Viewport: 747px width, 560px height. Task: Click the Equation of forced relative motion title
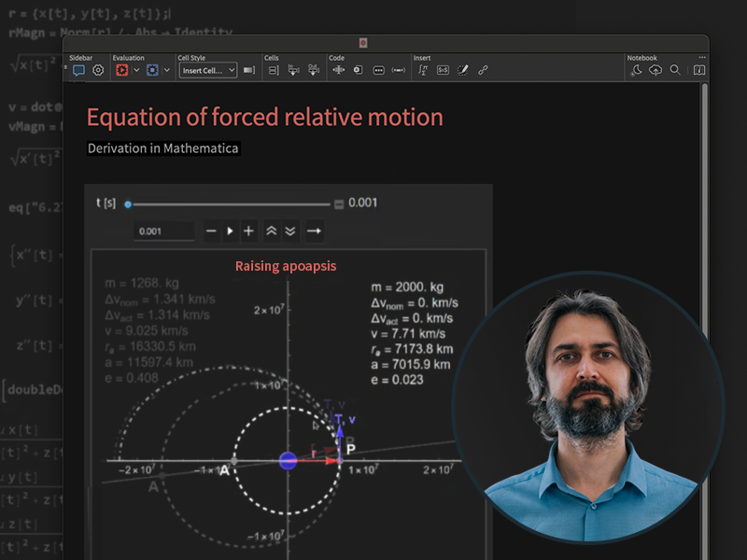point(265,118)
